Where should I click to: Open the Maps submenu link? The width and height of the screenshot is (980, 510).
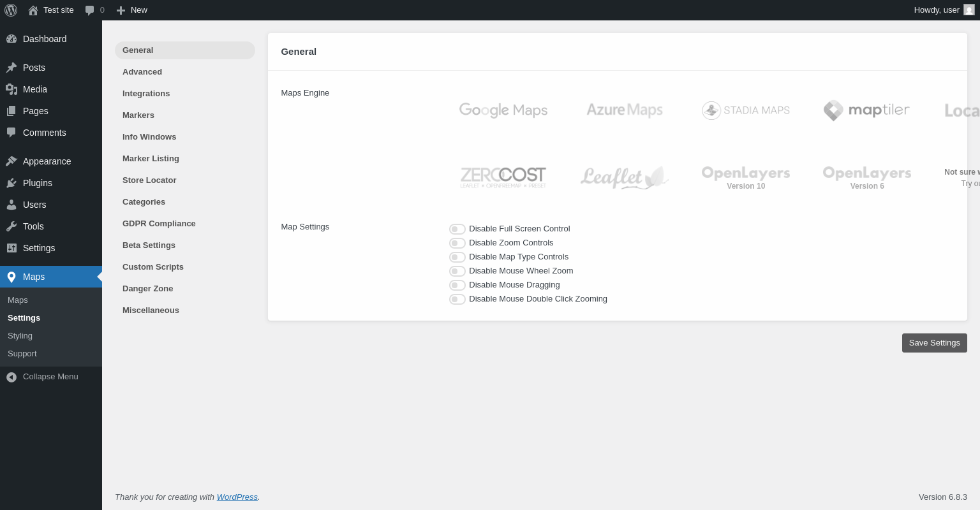point(51,300)
